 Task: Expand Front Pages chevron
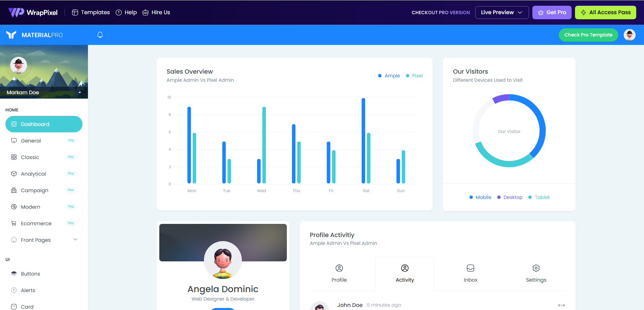(x=75, y=239)
